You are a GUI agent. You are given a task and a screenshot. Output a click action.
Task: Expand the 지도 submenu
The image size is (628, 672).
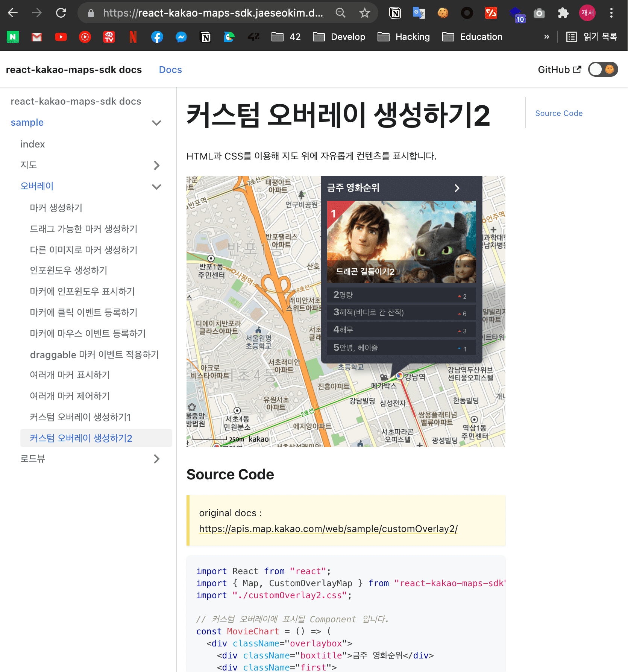tap(156, 165)
